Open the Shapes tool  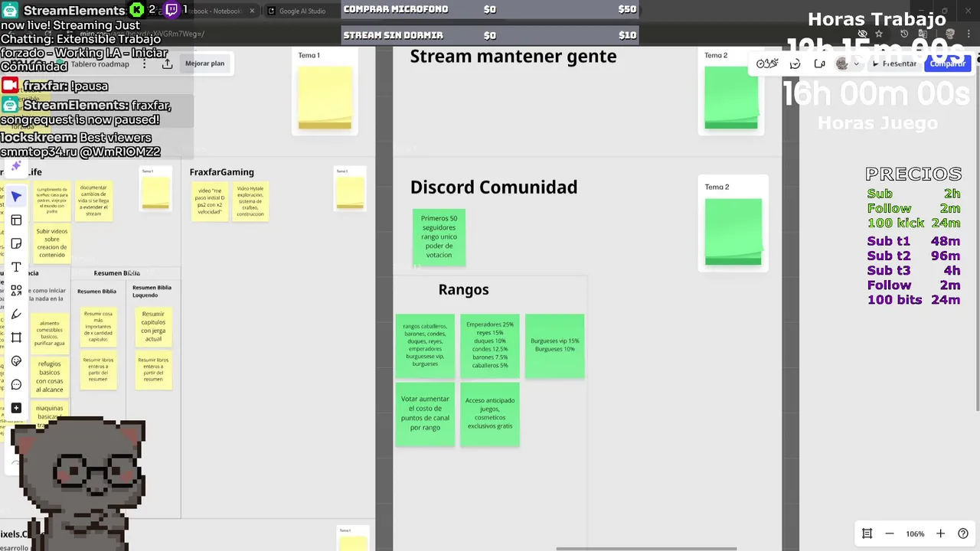coord(16,290)
